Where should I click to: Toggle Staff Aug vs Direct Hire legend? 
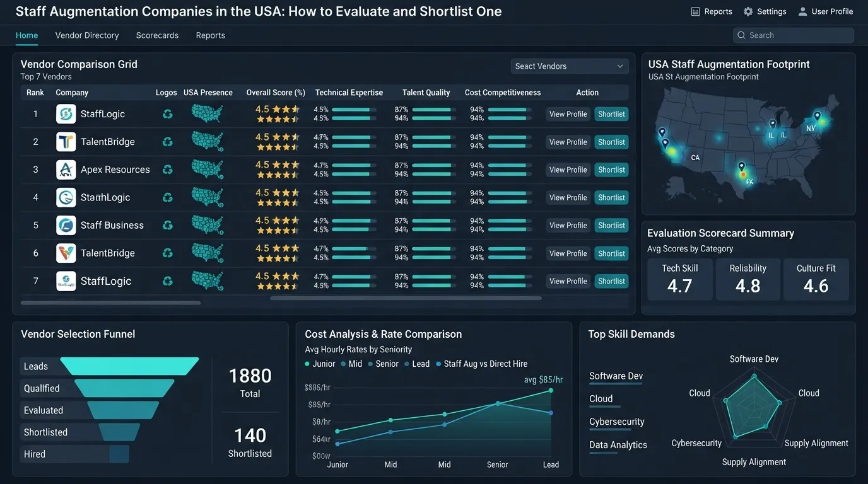point(481,364)
